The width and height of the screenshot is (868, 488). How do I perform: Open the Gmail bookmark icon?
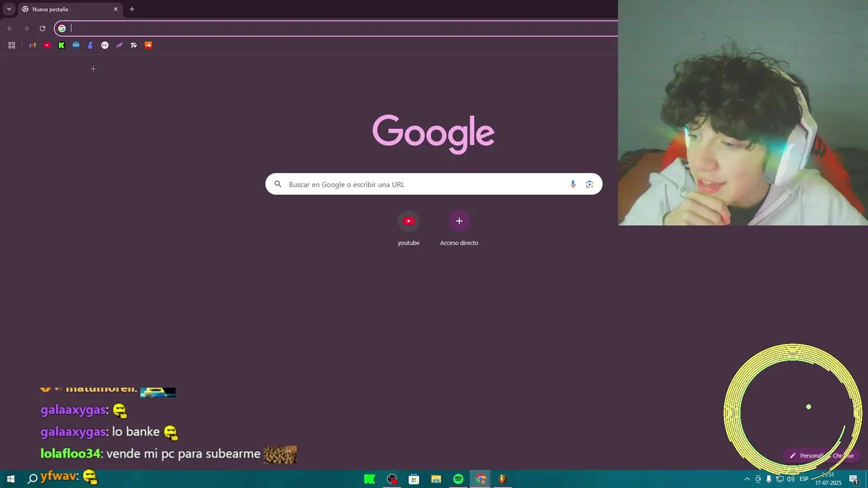pyautogui.click(x=32, y=45)
